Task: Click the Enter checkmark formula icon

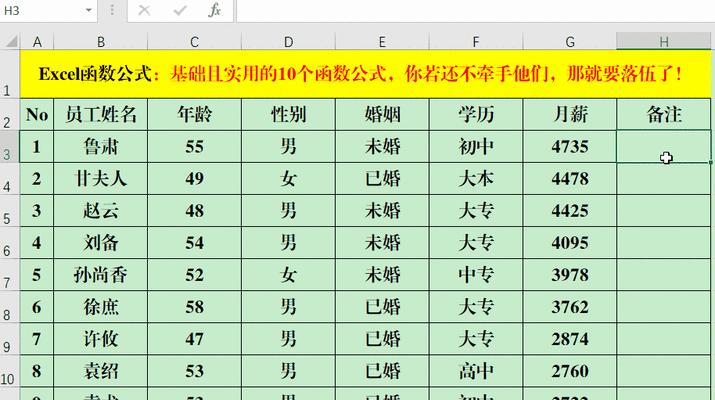Action: pos(180,10)
